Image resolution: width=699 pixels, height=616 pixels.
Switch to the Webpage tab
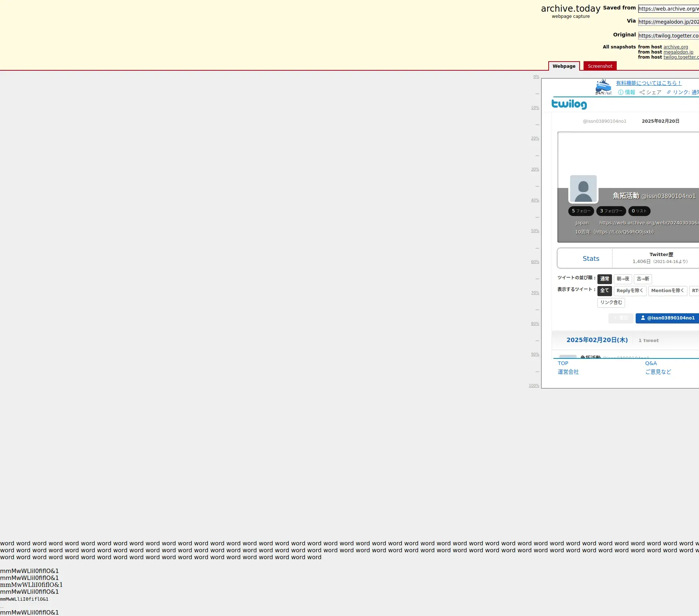[x=564, y=66]
